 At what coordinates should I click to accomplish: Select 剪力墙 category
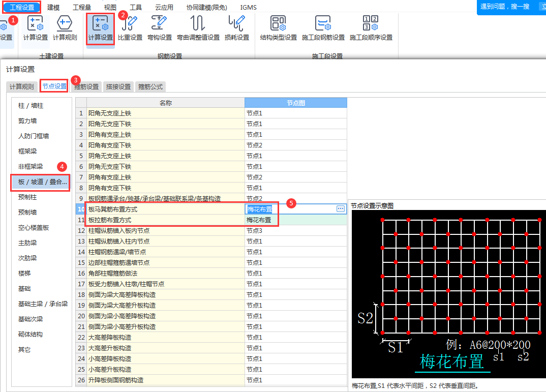(27, 121)
